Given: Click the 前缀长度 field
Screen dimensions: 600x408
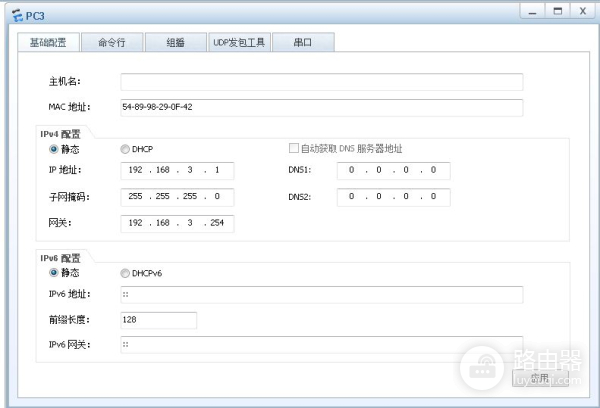Looking at the screenshot, I should point(158,320).
